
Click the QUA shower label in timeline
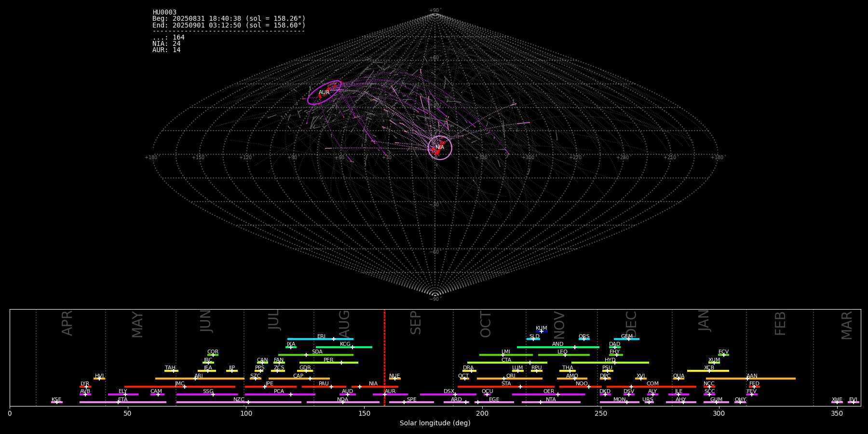(x=679, y=376)
